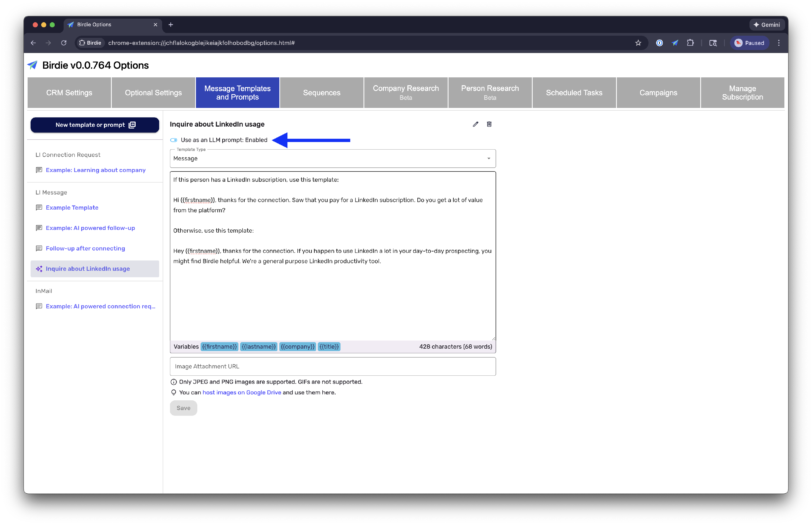Reload the page with refresh icon
The image size is (812, 525).
coord(64,43)
